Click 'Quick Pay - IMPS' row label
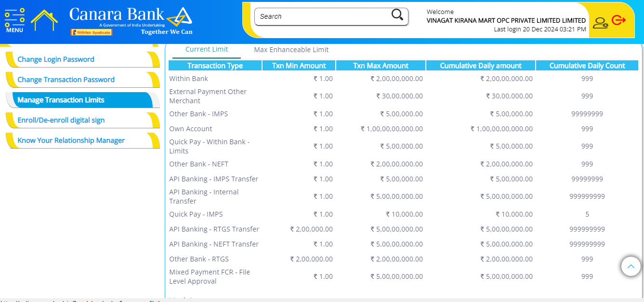This screenshot has height=302, width=644. [x=196, y=214]
